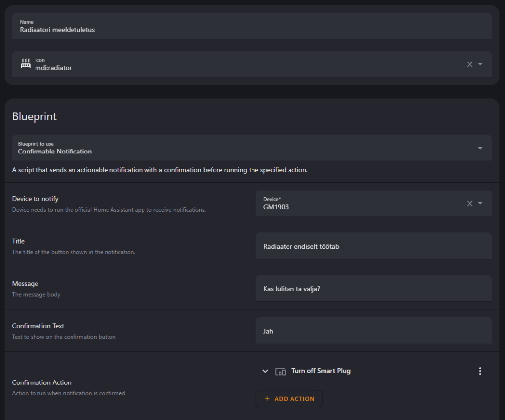Open the icon picker dropdown arrow
Image resolution: width=505 pixels, height=420 pixels.
point(480,64)
